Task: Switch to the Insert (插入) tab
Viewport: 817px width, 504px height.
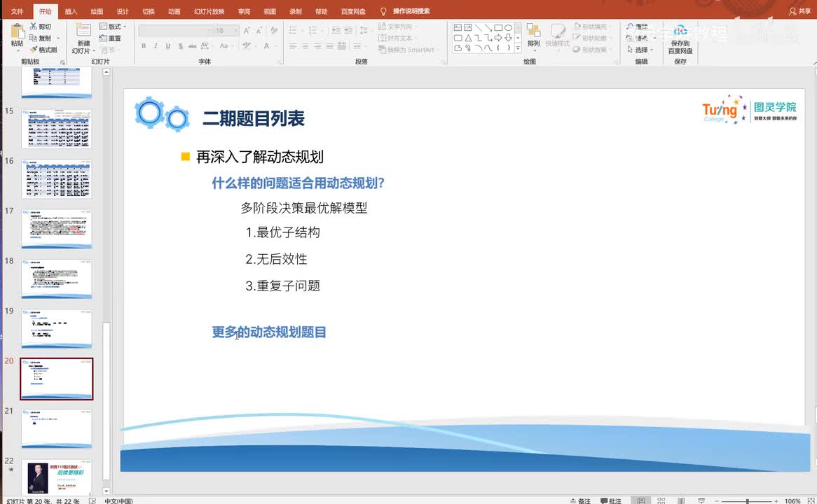Action: (71, 11)
